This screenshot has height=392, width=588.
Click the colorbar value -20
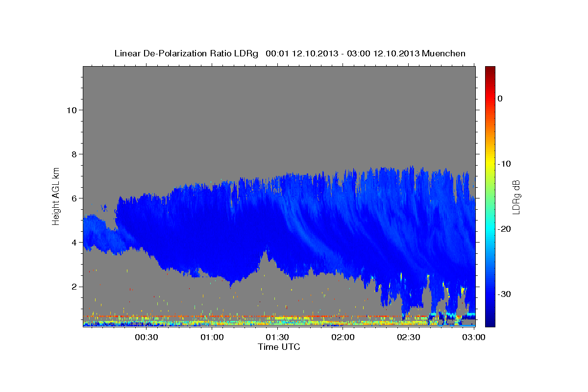504,229
